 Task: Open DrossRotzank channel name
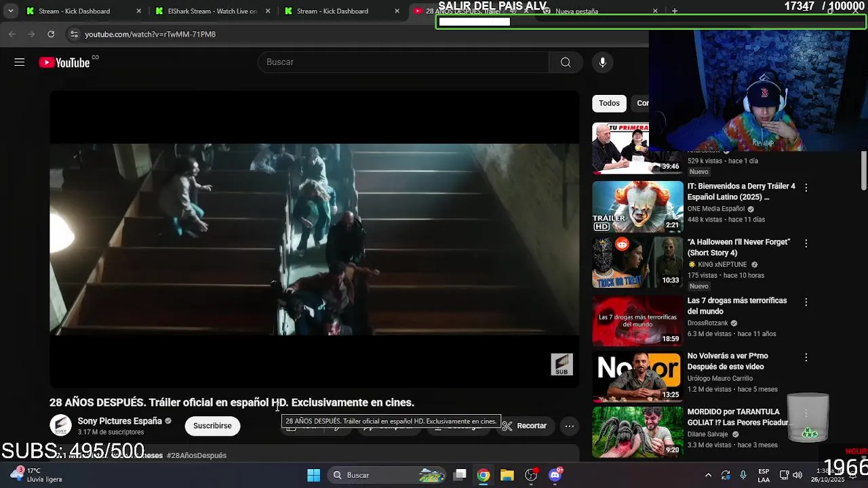707,323
